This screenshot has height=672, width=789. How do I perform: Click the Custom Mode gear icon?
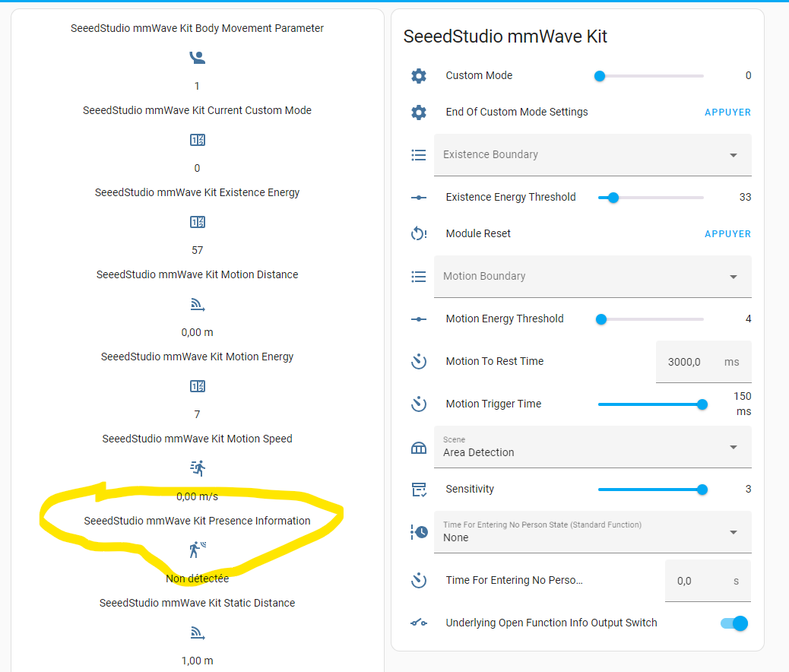pos(419,76)
